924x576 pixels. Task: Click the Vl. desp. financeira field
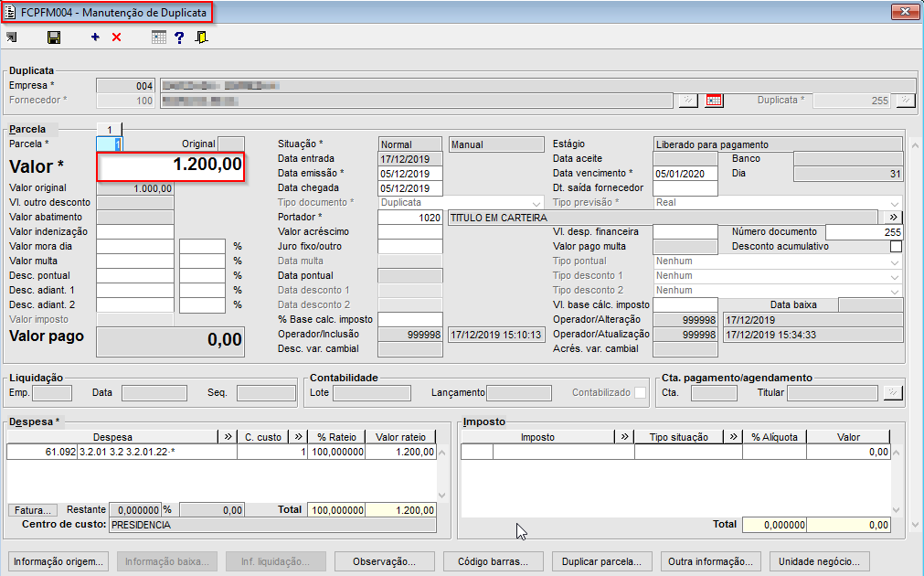tap(685, 231)
